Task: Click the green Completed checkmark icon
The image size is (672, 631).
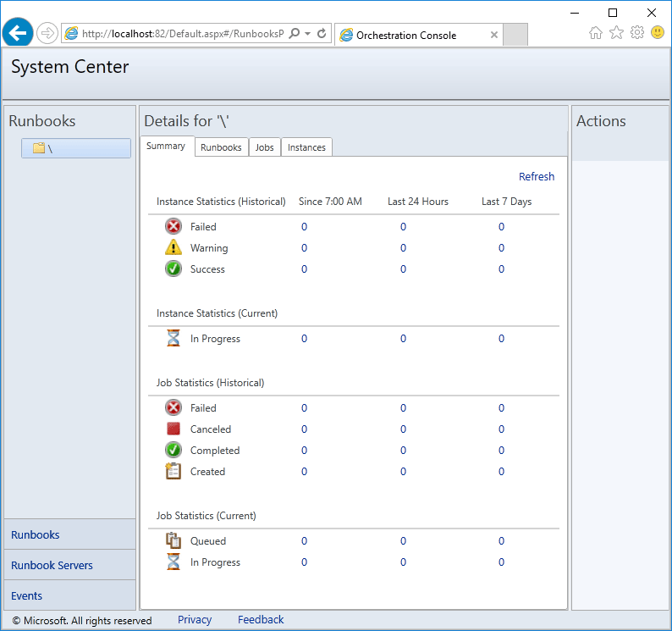Action: (x=174, y=450)
